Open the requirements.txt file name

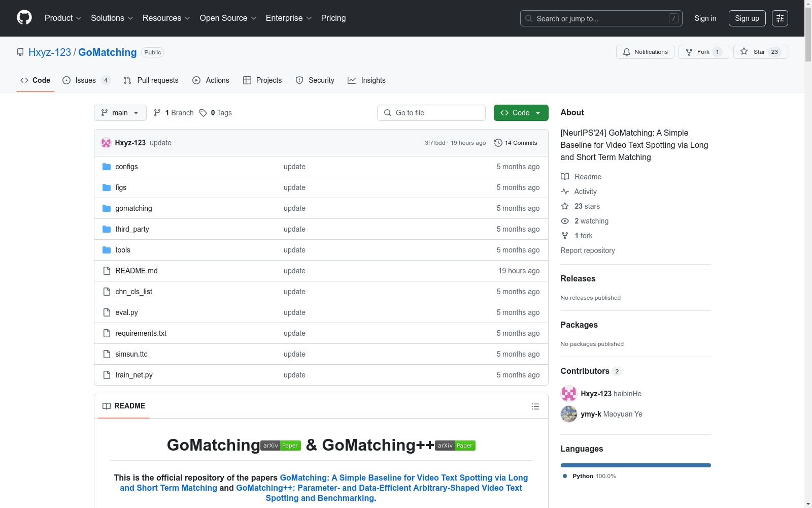coord(141,333)
